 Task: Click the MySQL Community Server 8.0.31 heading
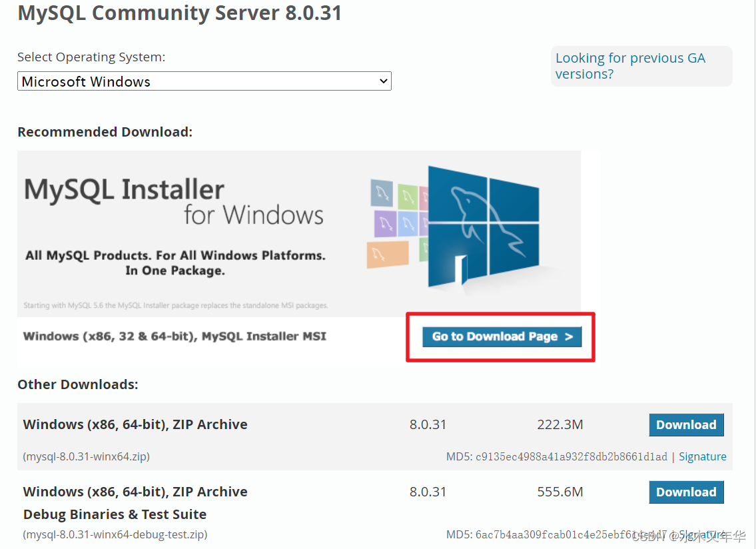point(179,13)
